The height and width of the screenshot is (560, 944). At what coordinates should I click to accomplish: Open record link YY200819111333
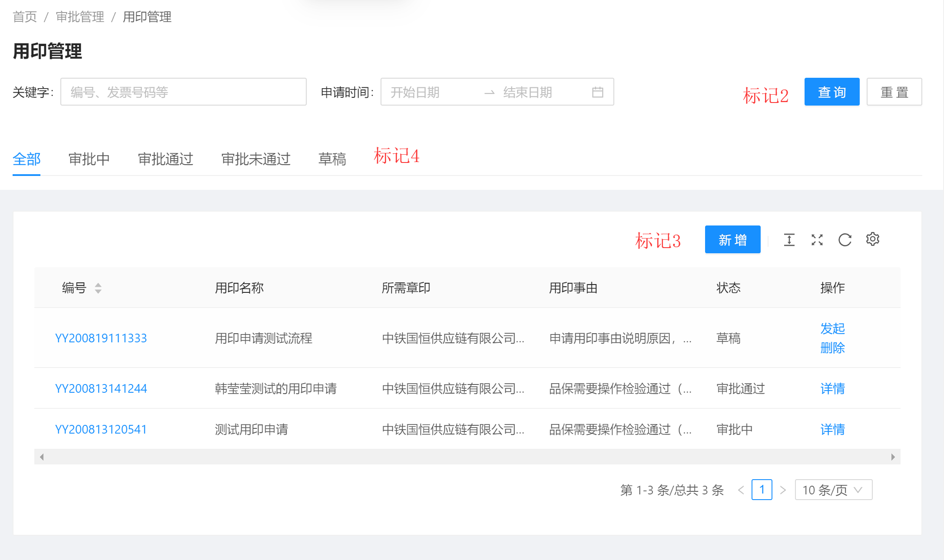(x=101, y=338)
